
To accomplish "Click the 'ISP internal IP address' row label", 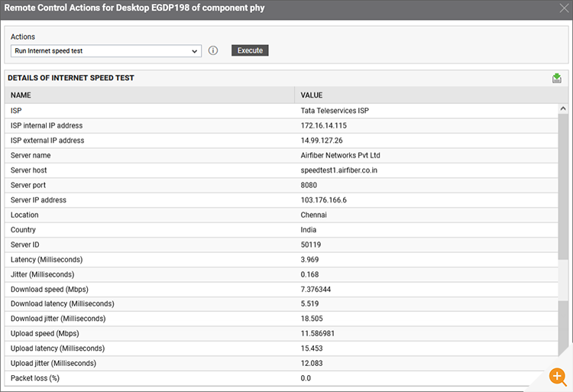I will point(47,125).
